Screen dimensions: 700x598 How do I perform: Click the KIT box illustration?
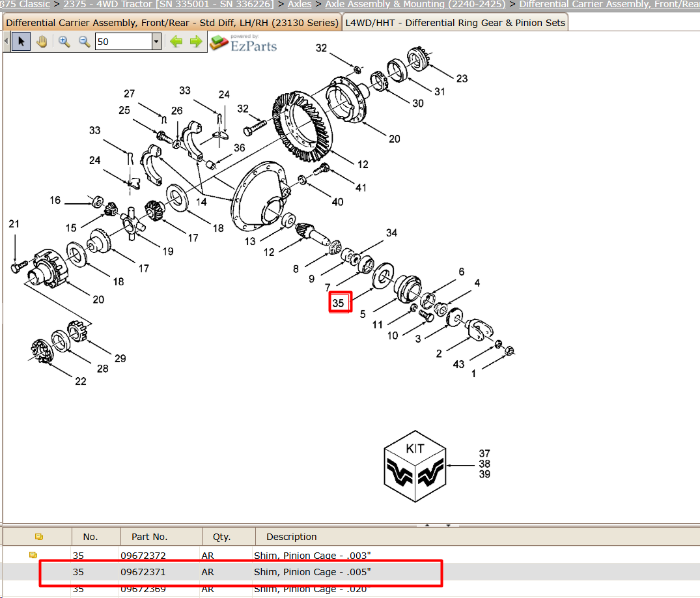415,466
